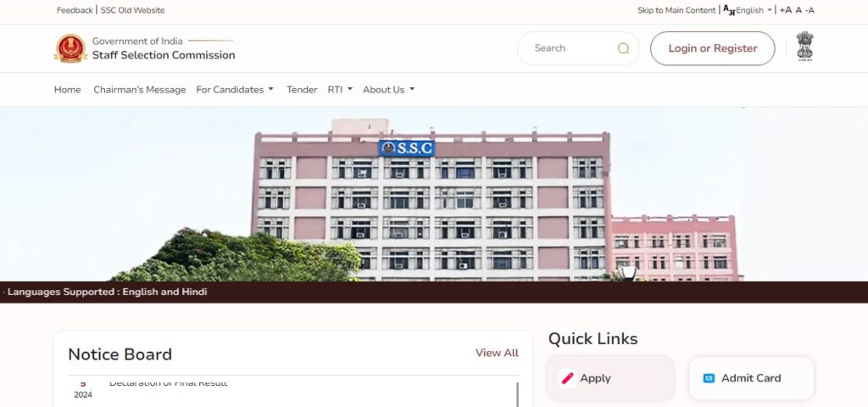Click the language translate icon

click(x=729, y=10)
